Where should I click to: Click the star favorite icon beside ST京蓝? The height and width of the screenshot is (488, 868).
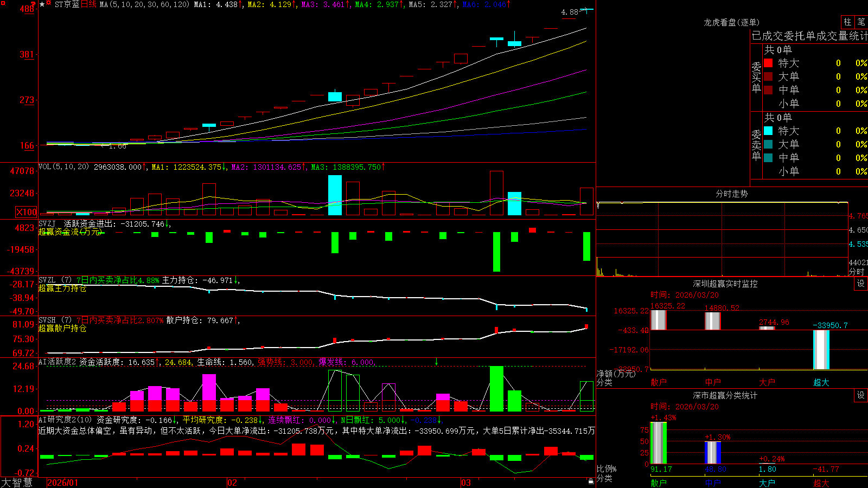click(x=42, y=4)
